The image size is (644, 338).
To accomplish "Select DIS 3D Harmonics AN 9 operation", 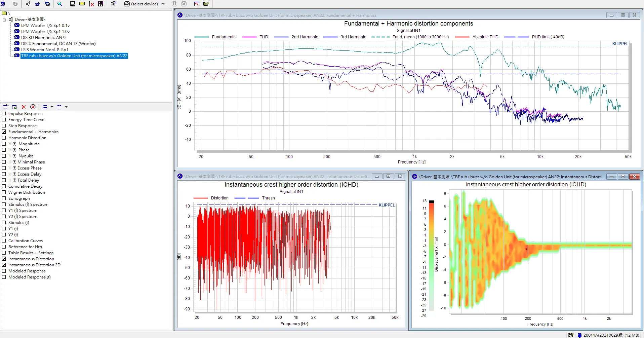I will (43, 38).
